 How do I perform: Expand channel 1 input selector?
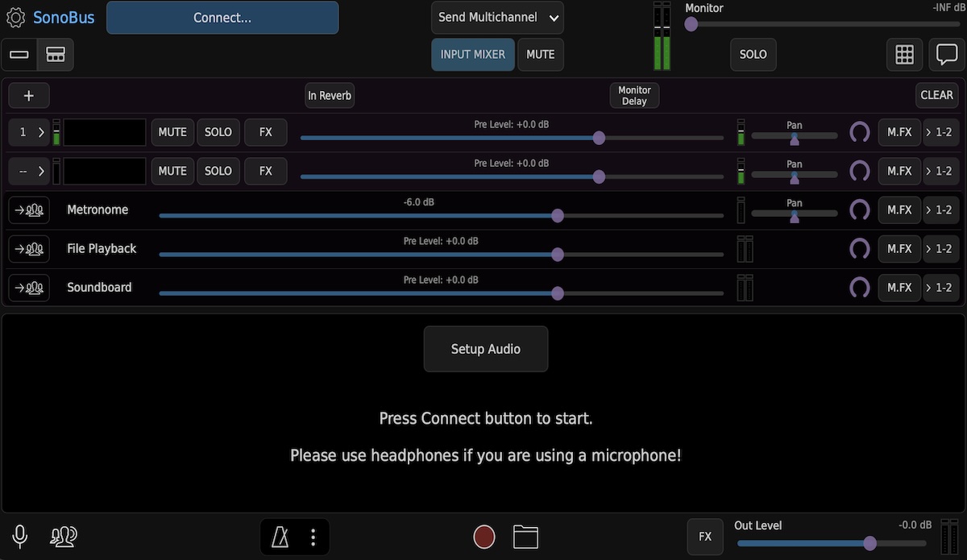(x=29, y=132)
